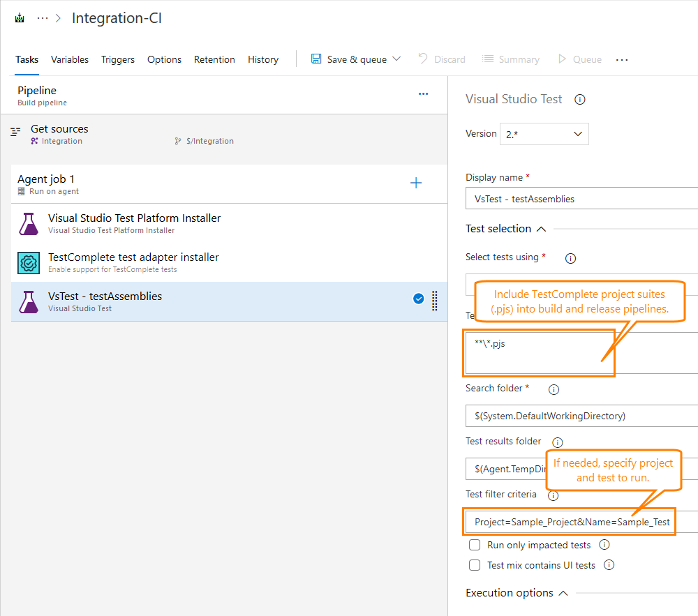Check Test mix contains UI tests

475,565
